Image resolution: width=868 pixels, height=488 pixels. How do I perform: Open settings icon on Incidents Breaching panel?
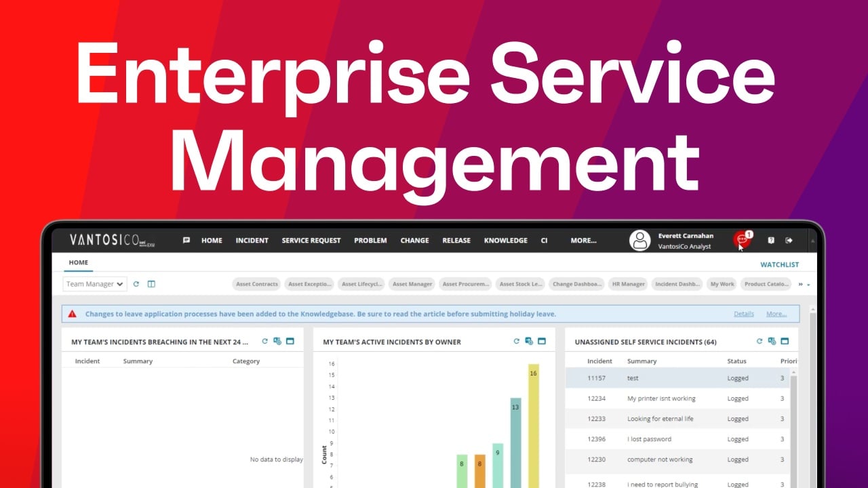[277, 342]
